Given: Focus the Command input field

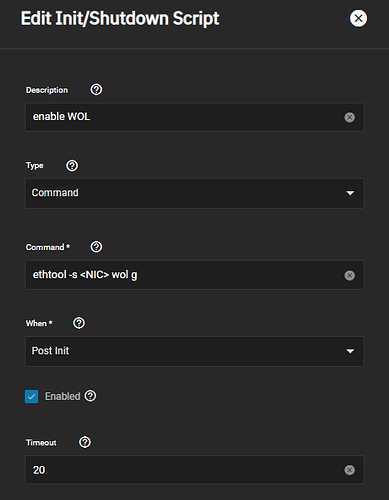Looking at the screenshot, I should [x=195, y=275].
